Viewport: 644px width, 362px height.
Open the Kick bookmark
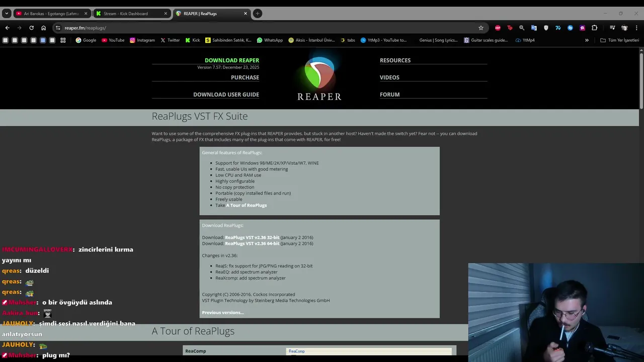point(193,40)
